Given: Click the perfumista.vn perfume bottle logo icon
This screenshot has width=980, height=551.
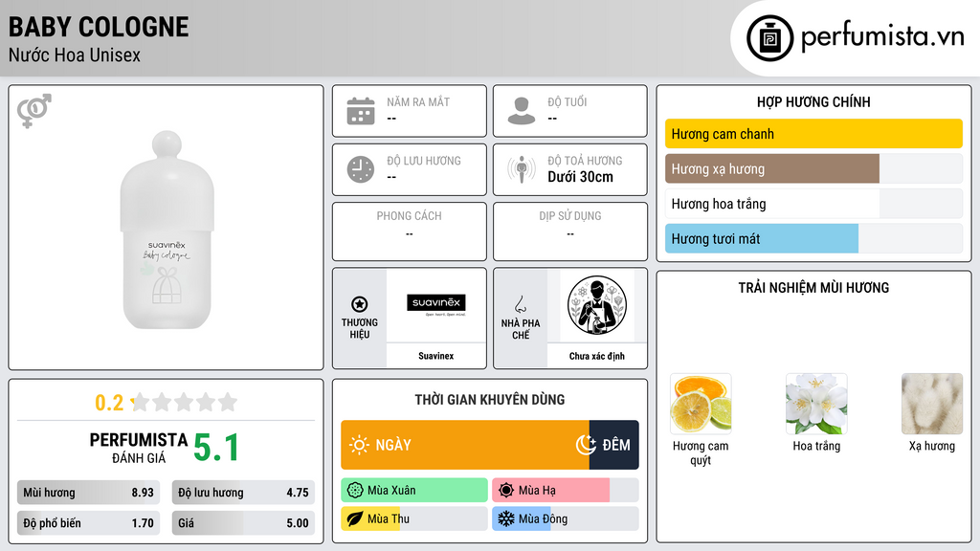Looking at the screenshot, I should pyautogui.click(x=769, y=38).
